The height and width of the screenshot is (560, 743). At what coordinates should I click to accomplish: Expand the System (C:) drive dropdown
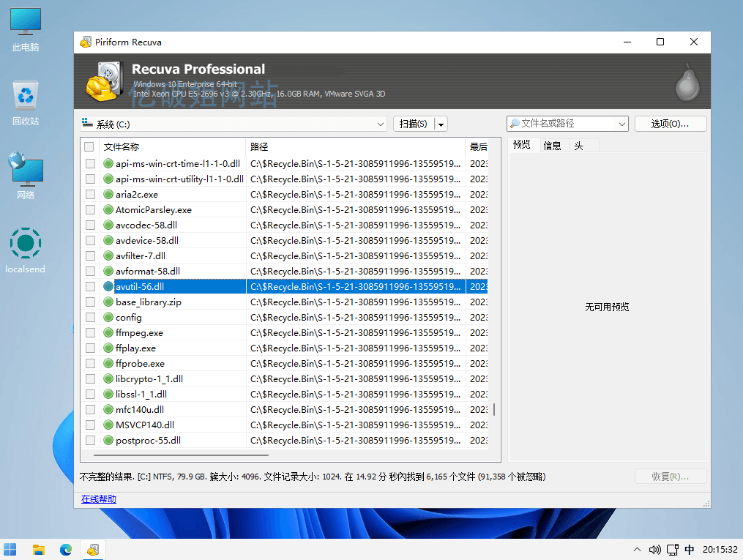(381, 124)
